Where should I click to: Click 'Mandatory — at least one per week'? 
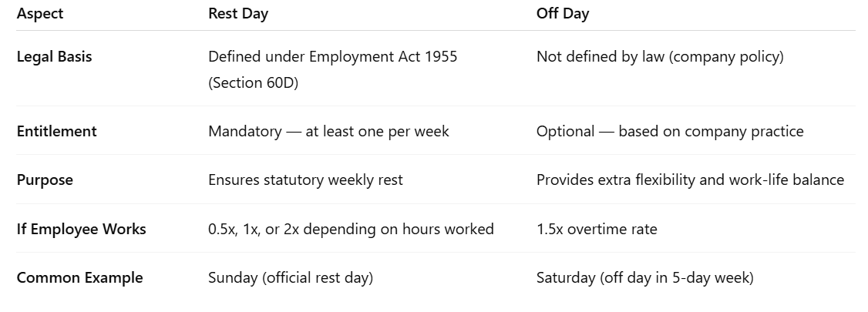328,131
